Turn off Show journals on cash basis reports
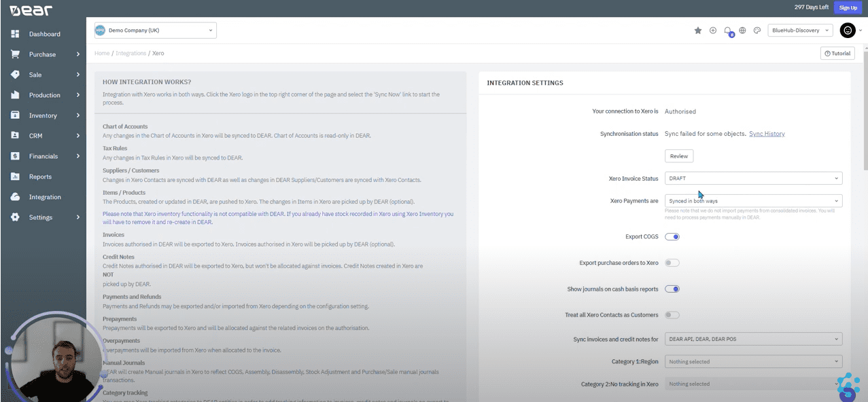This screenshot has height=402, width=868. (x=672, y=289)
